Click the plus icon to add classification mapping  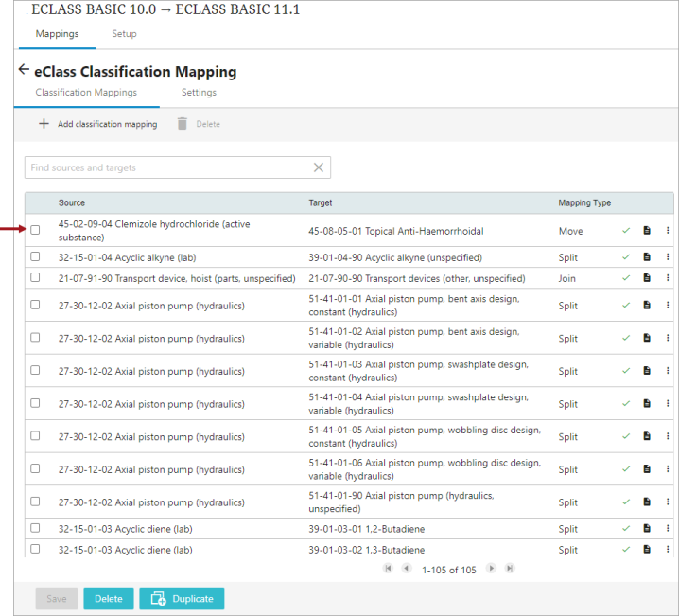(x=44, y=123)
